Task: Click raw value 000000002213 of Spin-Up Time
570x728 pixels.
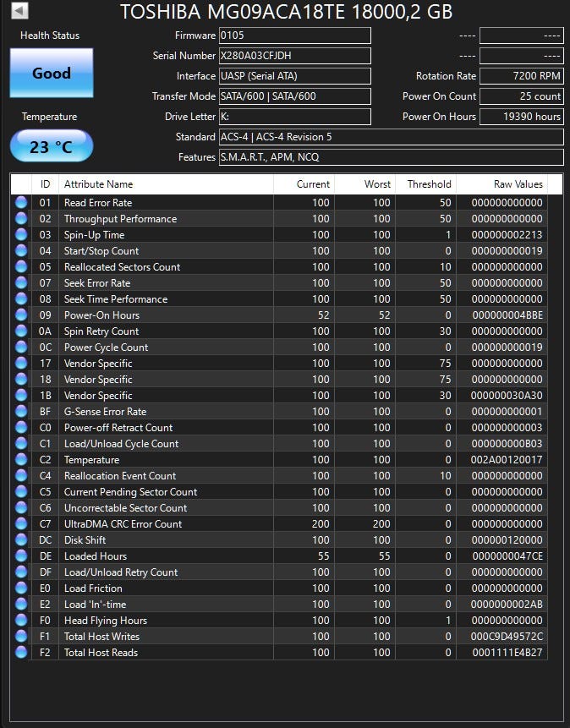Action: tap(507, 235)
